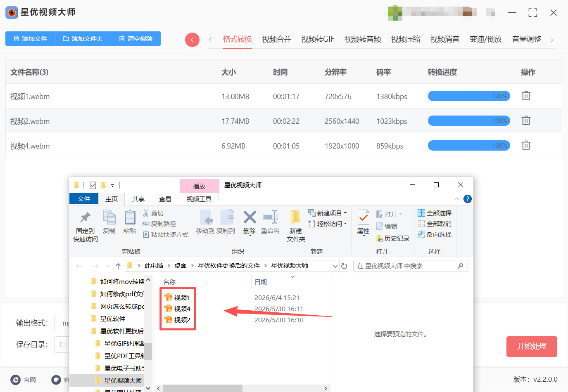This screenshot has width=568, height=392.
Task: Click the 添加文件夹 button
Action: point(83,38)
